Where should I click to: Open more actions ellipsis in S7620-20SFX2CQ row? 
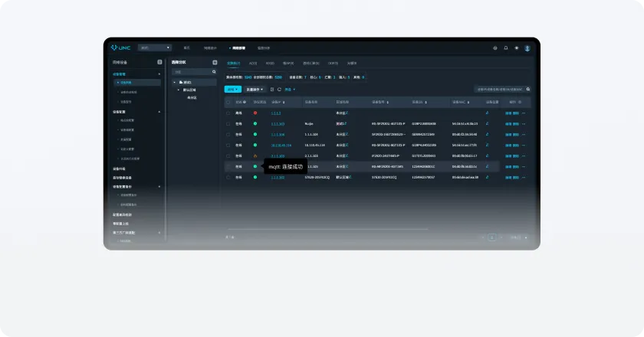click(x=524, y=178)
